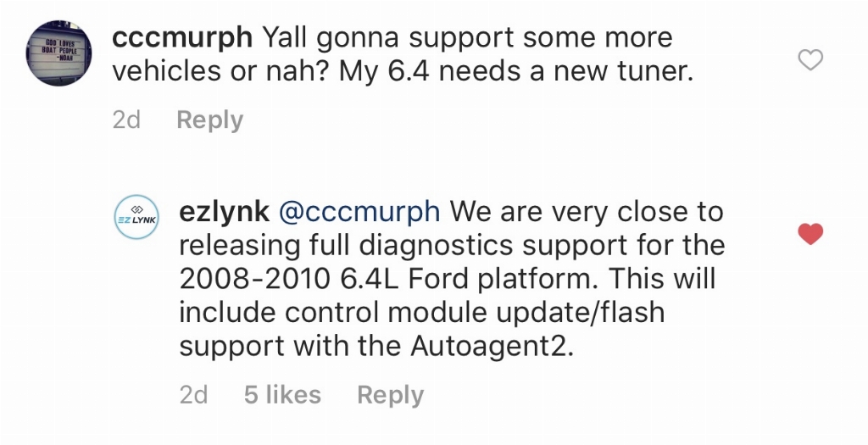This screenshot has width=868, height=445.
Task: Reply to the ezlynk comment
Action: pos(390,395)
